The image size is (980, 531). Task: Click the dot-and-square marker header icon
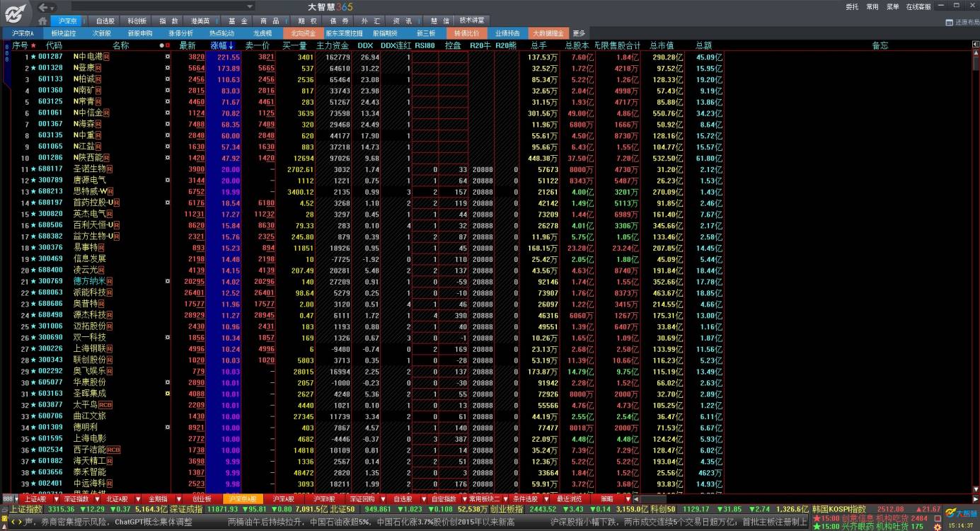tap(165, 45)
